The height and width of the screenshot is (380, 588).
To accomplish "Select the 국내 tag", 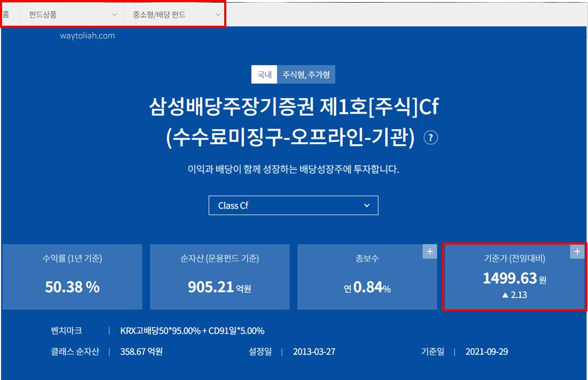I will [x=264, y=75].
